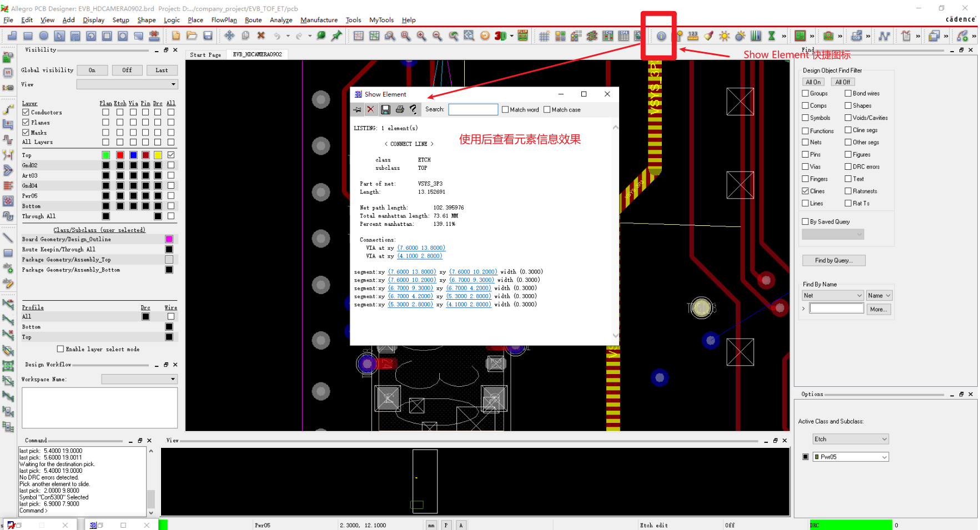Viewport: 980px width, 530px height.
Task: Save the Show Element report to file
Action: pos(385,110)
